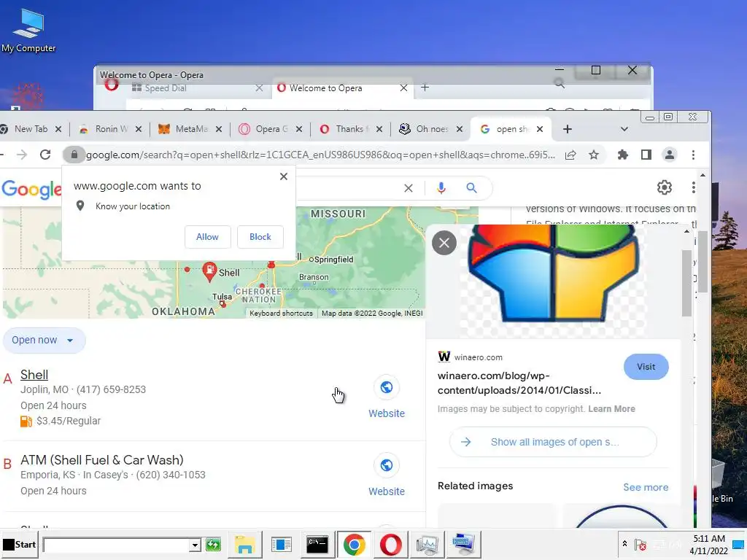Open the Shell Joplin listing title
The height and width of the screenshot is (560, 747).
pos(34,375)
